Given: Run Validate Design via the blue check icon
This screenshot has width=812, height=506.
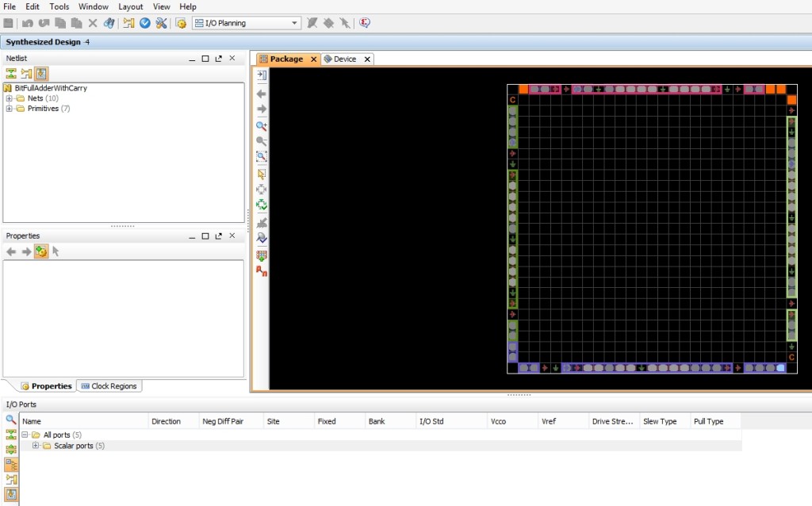Looking at the screenshot, I should pos(144,23).
